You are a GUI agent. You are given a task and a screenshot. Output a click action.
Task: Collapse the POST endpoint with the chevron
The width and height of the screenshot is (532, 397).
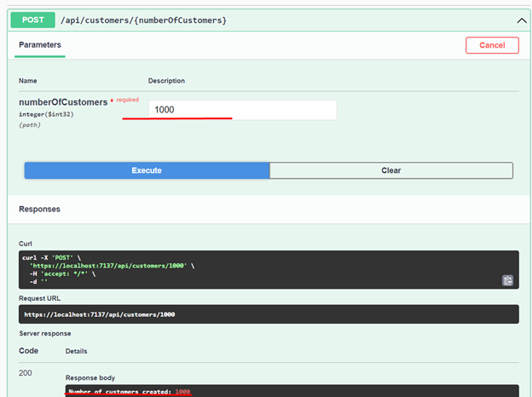(522, 20)
